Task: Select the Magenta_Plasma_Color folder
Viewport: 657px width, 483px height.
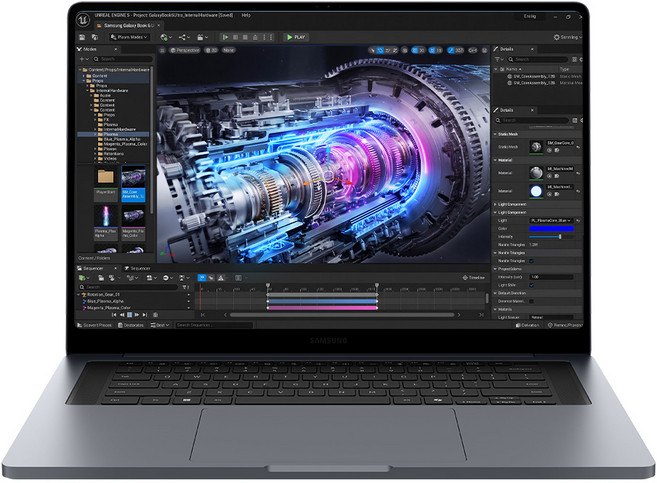Action: (122, 144)
